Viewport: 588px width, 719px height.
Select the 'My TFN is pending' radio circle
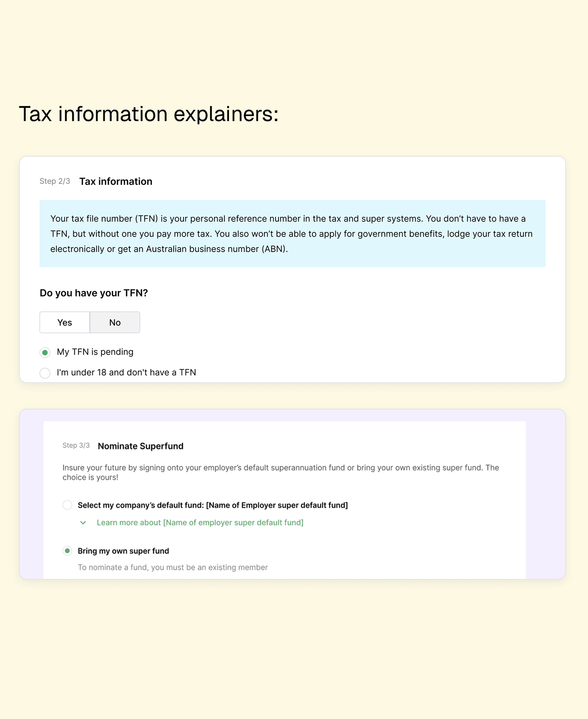(45, 353)
